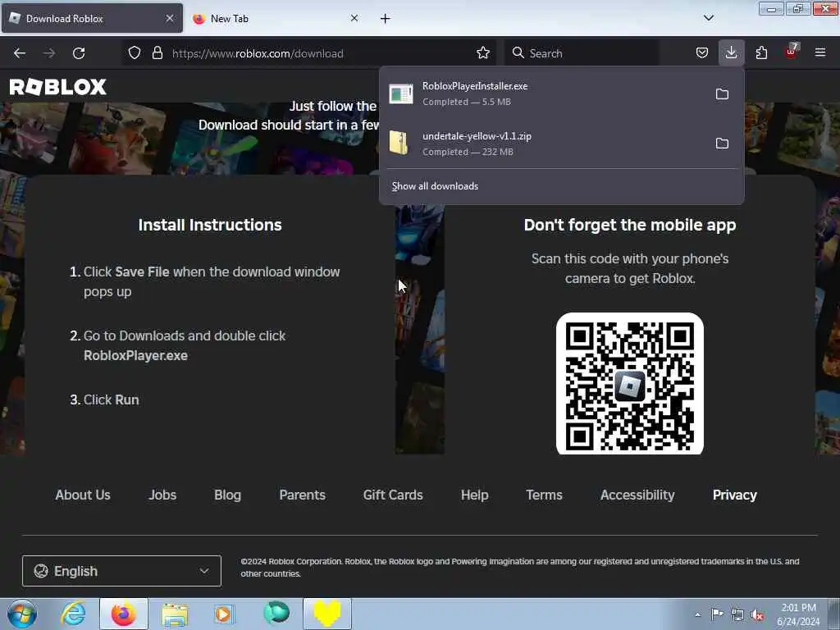The height and width of the screenshot is (630, 840).
Task: Expand the list all tabs chevron
Action: pos(709,18)
